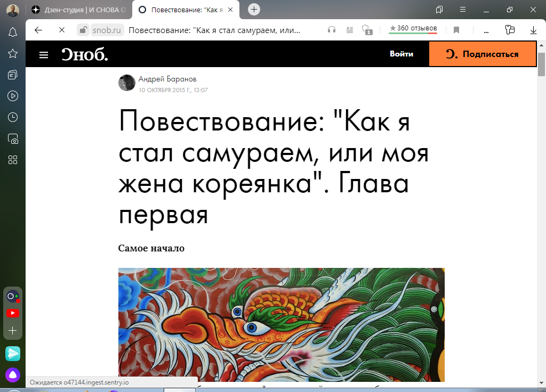546x392 pixels.
Task: Toggle reader mode icon in address bar
Action: point(350,30)
